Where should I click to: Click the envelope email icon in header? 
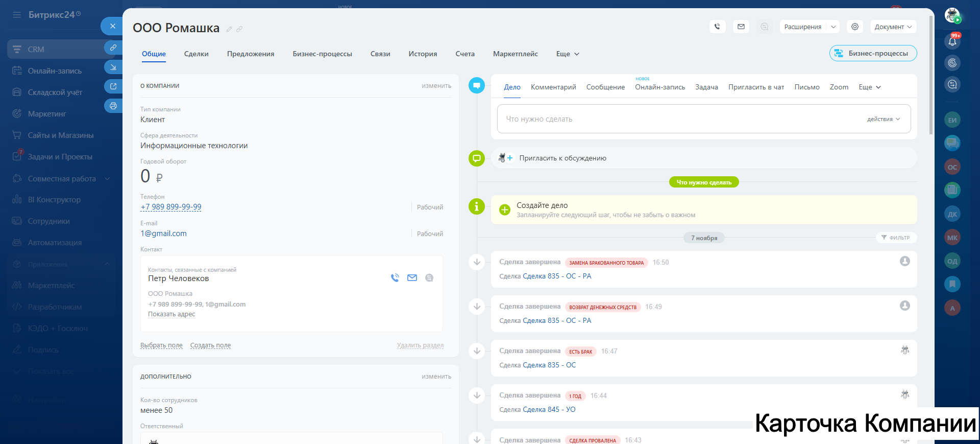(741, 27)
